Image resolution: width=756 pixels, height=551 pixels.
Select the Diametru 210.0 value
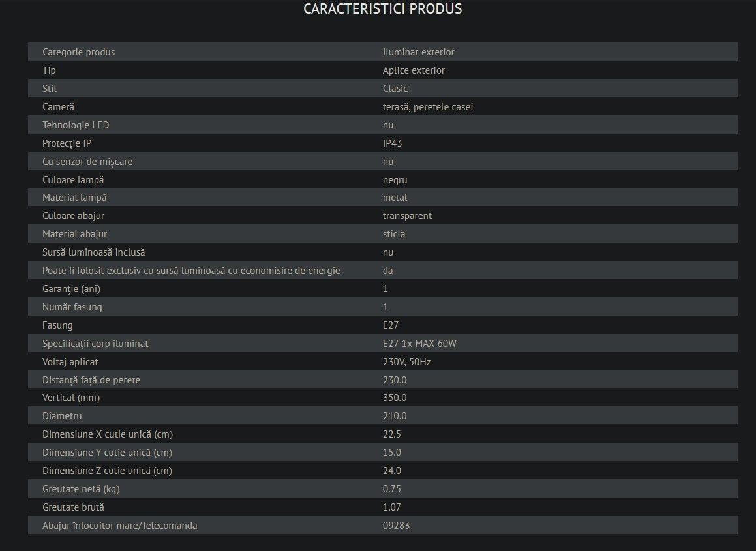tap(395, 416)
